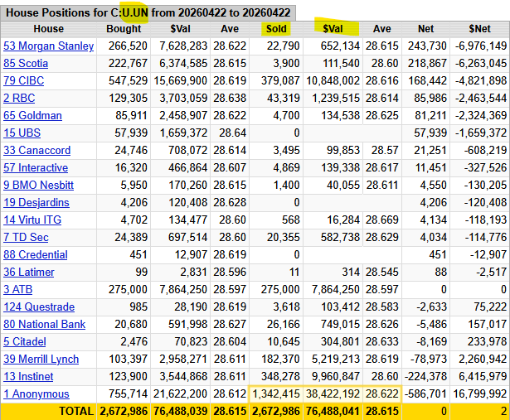Viewport: 510px width, 420px height.
Task: Click the $Net column header
Action: [479, 29]
